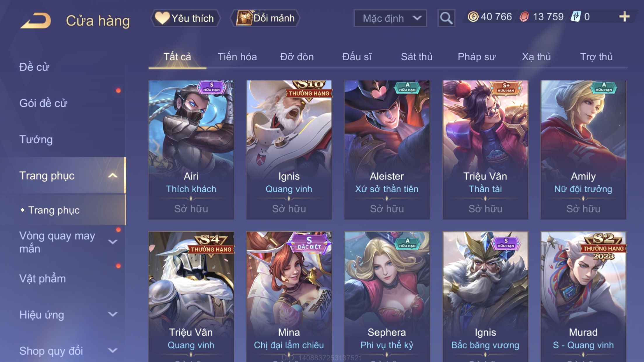The image size is (644, 362).
Task: Open Tướng in the sidebar
Action: tap(36, 139)
